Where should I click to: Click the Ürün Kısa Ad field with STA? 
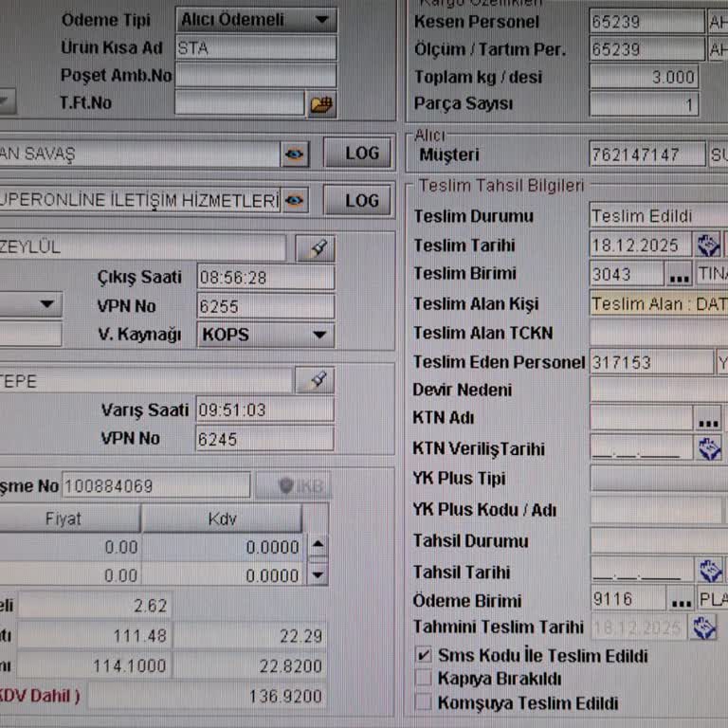(x=256, y=48)
